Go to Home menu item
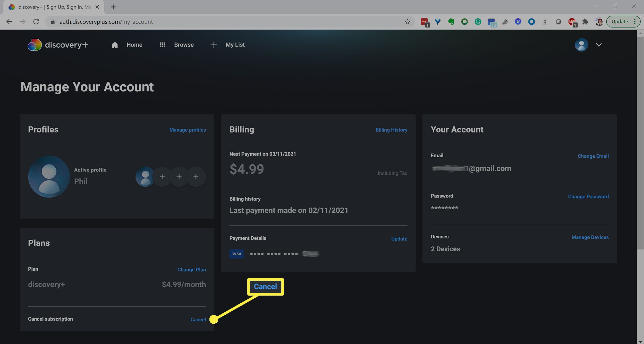 (x=134, y=45)
